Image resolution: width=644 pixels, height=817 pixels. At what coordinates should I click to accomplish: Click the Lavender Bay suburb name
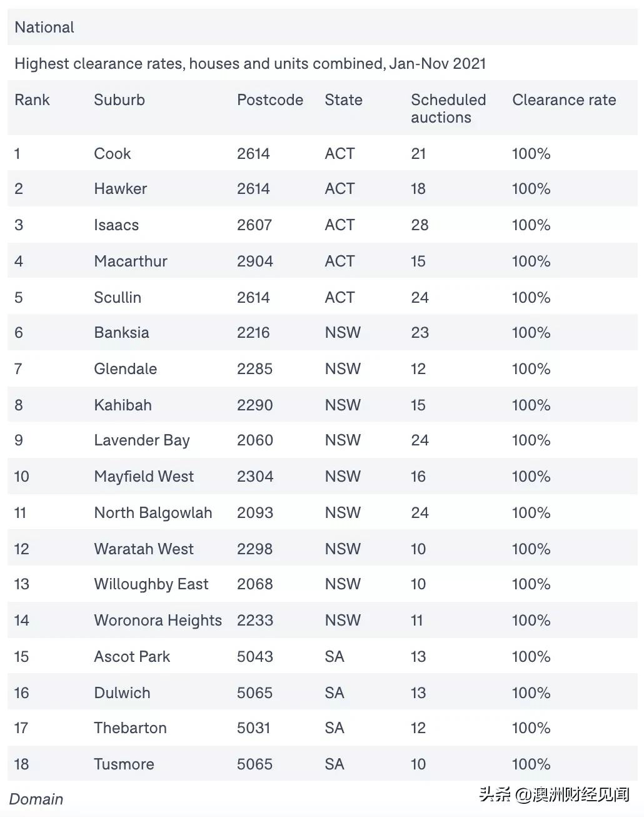141,440
